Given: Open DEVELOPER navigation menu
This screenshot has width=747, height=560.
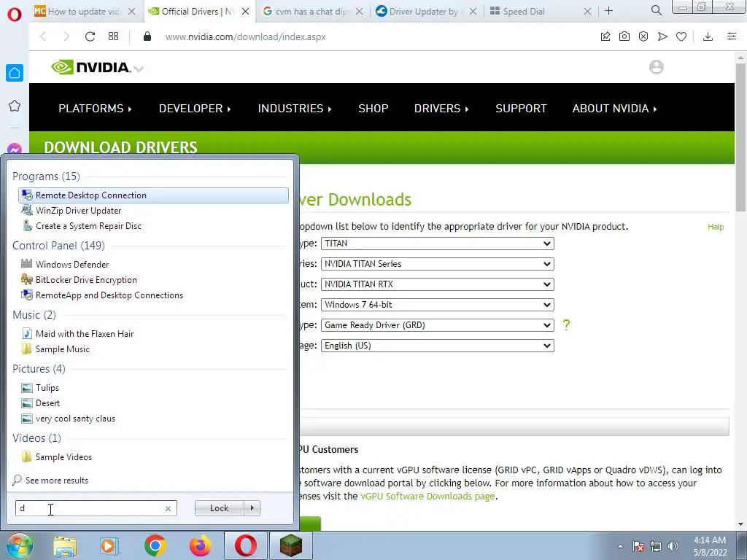Looking at the screenshot, I should [x=195, y=109].
